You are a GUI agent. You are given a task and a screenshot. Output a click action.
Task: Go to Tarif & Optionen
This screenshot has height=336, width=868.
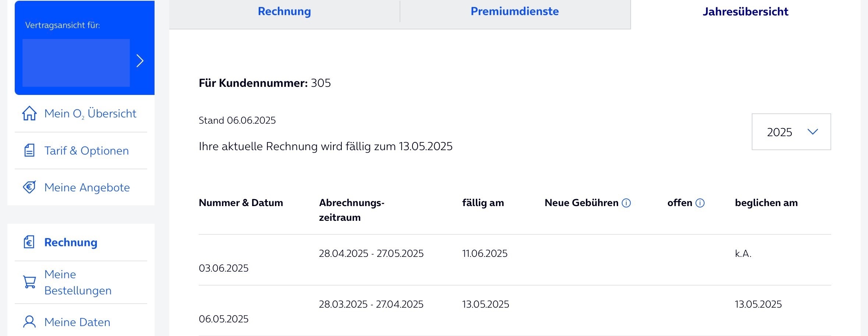pyautogui.click(x=86, y=151)
